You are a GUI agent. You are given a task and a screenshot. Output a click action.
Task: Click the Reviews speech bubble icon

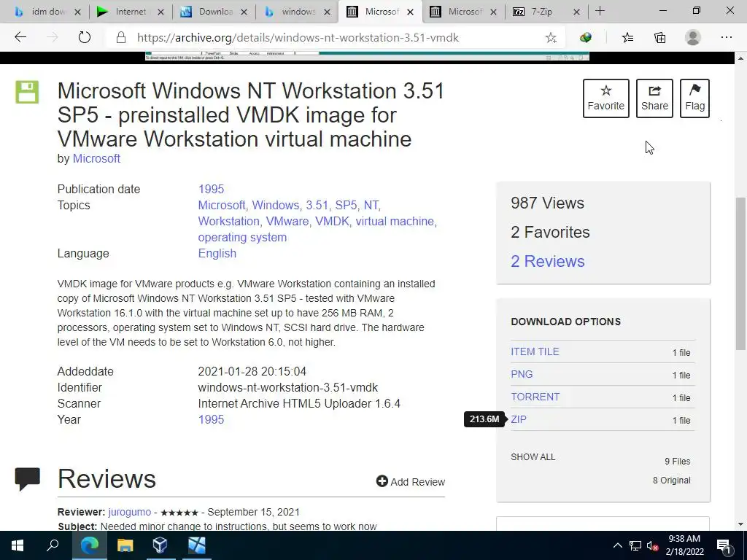point(28,478)
